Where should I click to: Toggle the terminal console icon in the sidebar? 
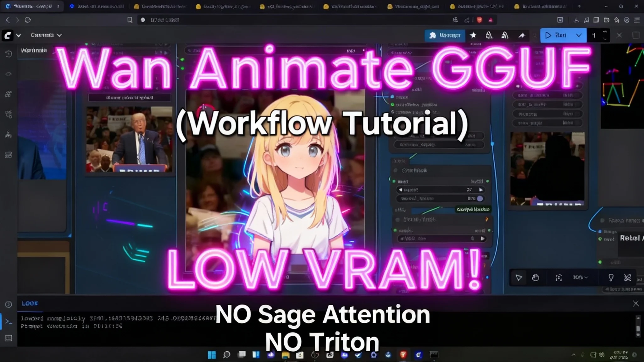(x=8, y=321)
